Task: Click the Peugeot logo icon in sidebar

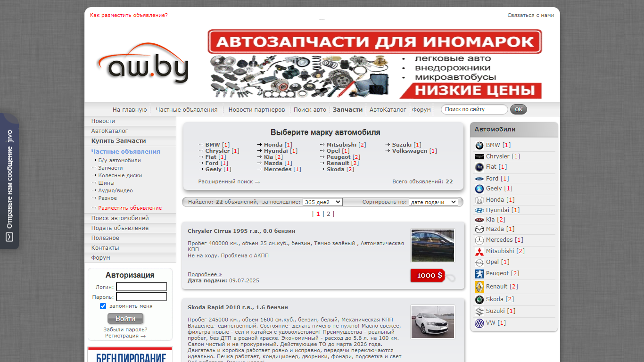Action: 479,274
